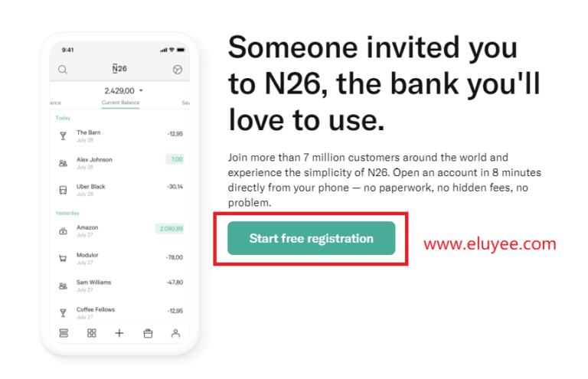Open the Sam Williams transaction

(120, 285)
